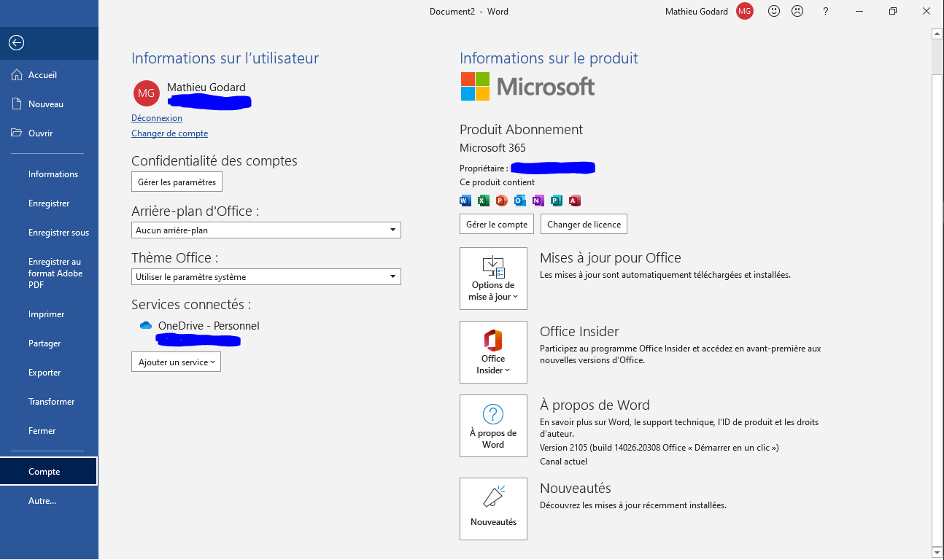Select Nouveau in the sidebar
Image resolution: width=944 pixels, height=560 pixels.
pyautogui.click(x=49, y=104)
